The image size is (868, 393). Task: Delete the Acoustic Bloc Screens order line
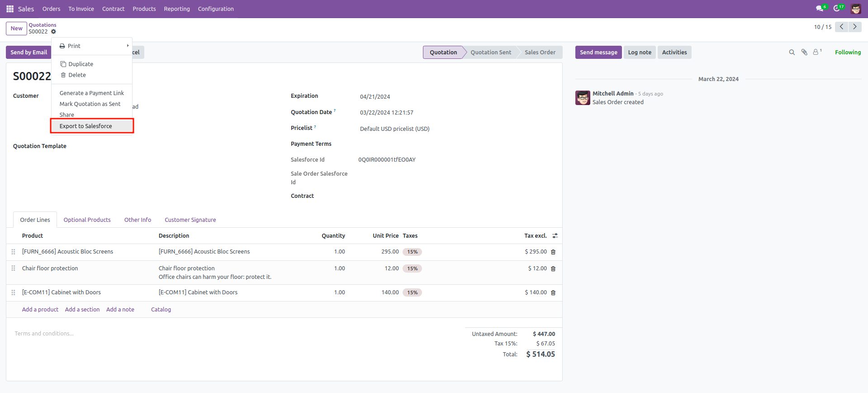(x=553, y=252)
